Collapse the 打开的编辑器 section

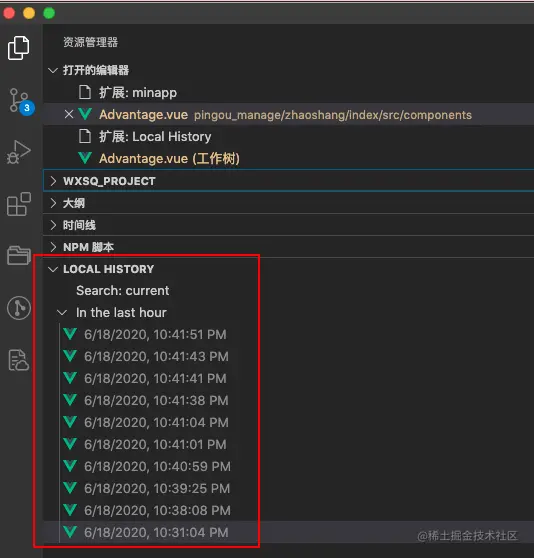[x=53, y=70]
